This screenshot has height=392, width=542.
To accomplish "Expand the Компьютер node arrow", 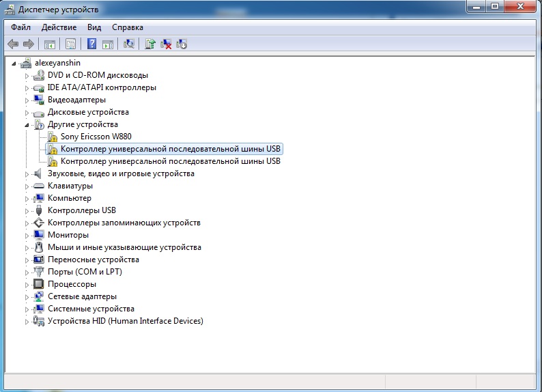I will pos(27,199).
